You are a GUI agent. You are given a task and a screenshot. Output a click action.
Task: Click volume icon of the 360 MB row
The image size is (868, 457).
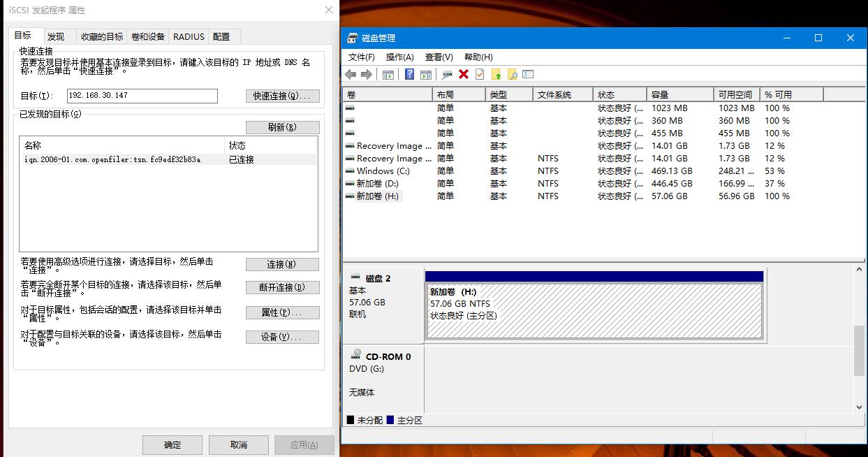coord(350,120)
